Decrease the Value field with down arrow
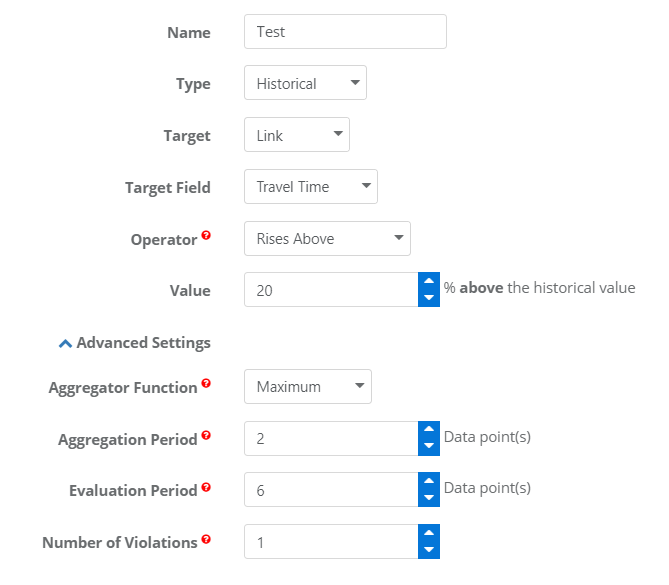This screenshot has height=585, width=669. point(429,298)
